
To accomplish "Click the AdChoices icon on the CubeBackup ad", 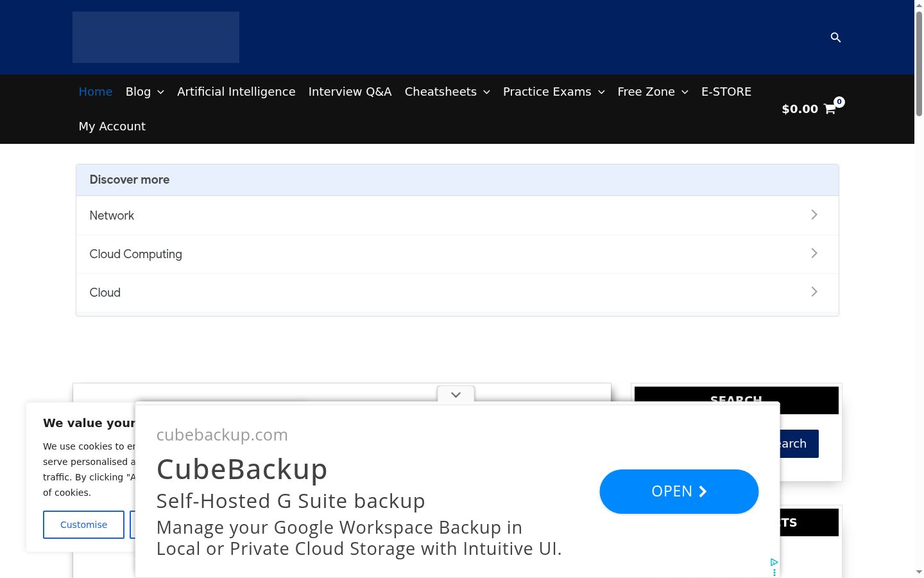I will click(x=774, y=563).
